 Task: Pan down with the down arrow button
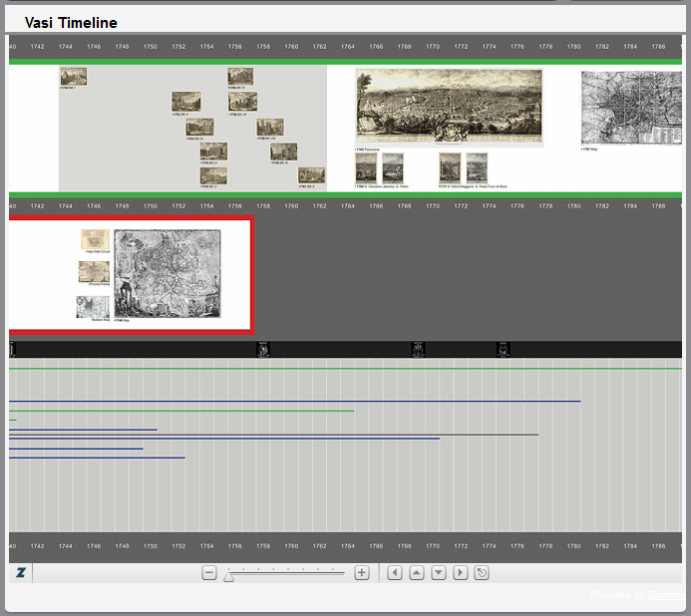pyautogui.click(x=439, y=573)
